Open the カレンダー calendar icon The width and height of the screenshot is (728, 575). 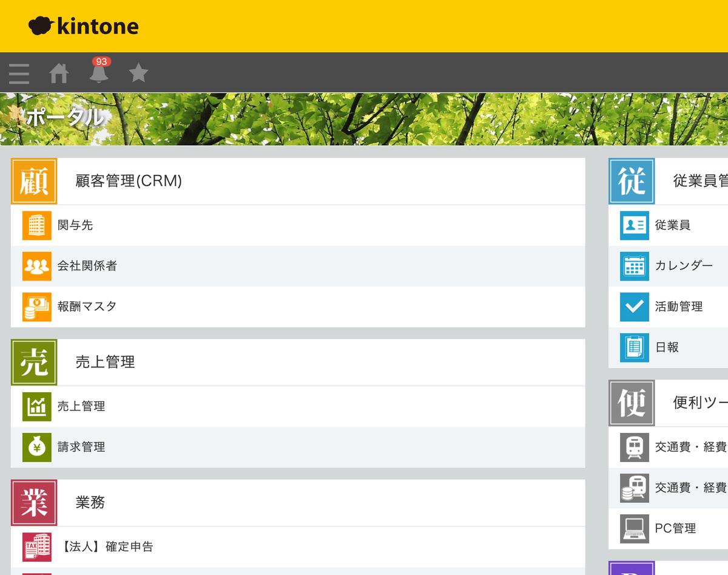tap(633, 266)
